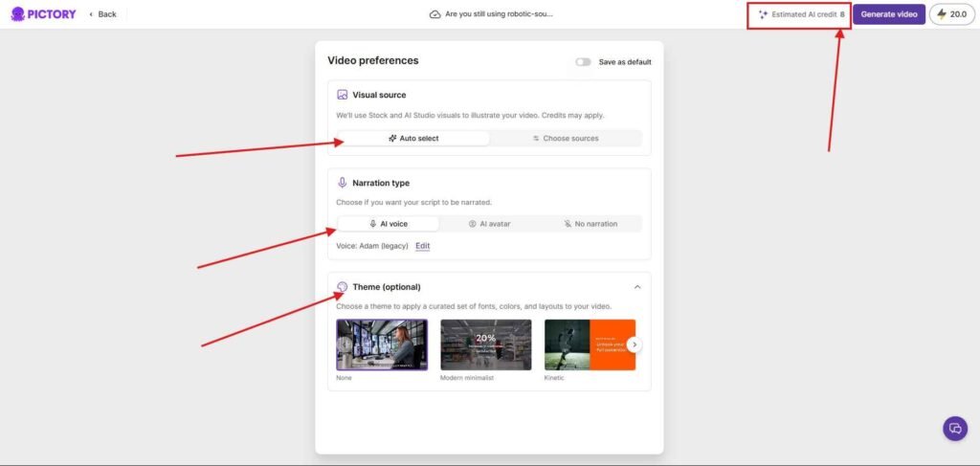Viewport: 980px width, 466px height.
Task: Select the Modern minimalist theme thumbnail
Action: [485, 344]
